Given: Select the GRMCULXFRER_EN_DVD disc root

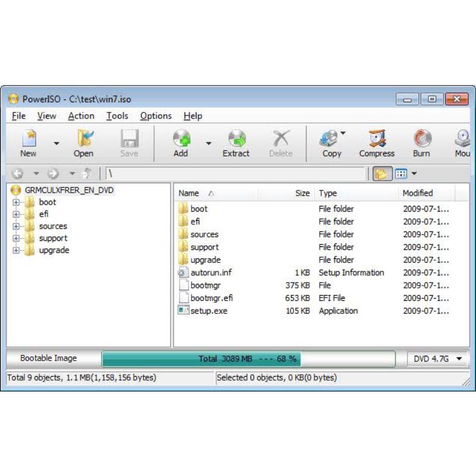Looking at the screenshot, I should [69, 190].
